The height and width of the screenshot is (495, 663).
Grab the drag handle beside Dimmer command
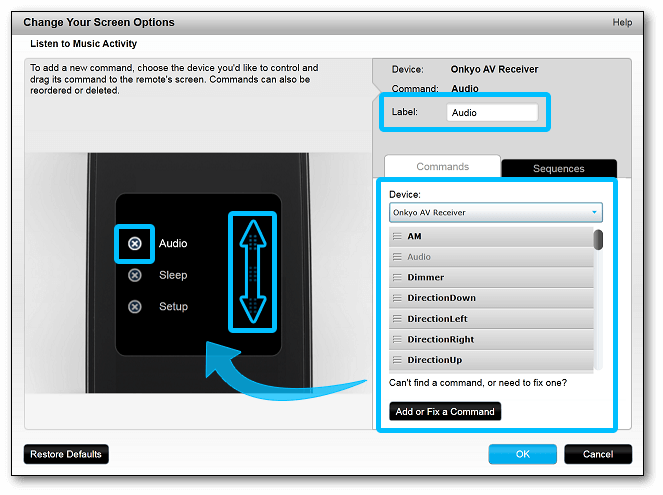click(x=397, y=277)
